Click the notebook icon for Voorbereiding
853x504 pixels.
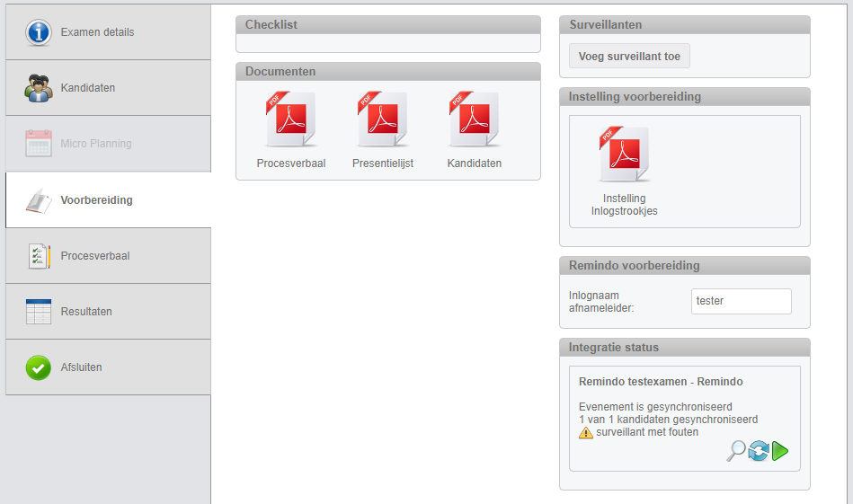[39, 200]
